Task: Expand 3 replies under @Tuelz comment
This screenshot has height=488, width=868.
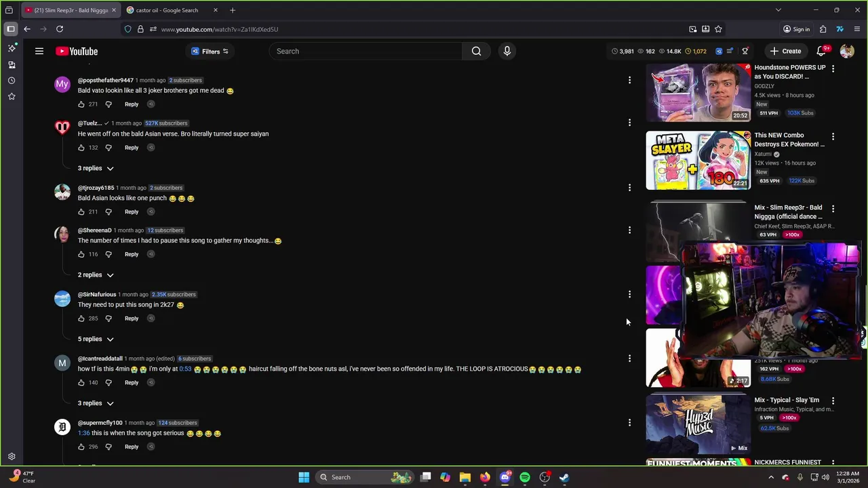Action: (x=96, y=168)
